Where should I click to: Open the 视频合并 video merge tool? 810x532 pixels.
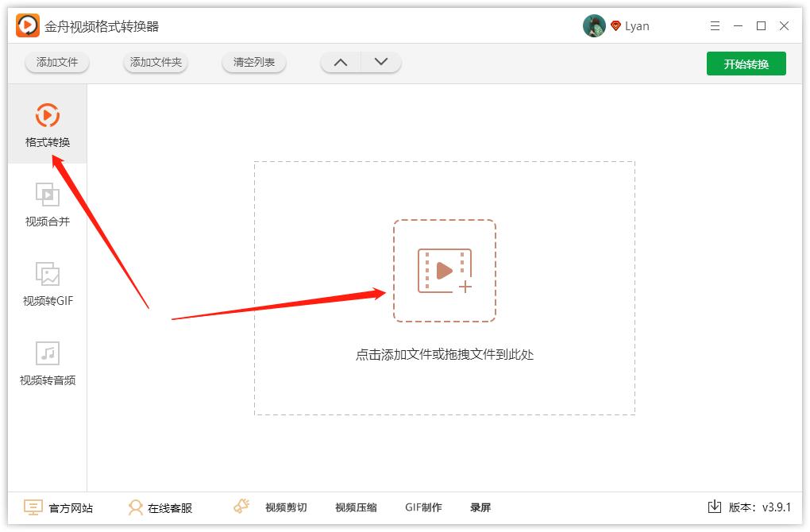point(49,203)
